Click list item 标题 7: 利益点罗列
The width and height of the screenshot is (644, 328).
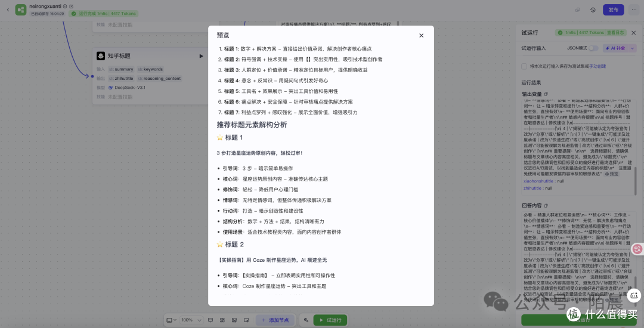(x=290, y=113)
